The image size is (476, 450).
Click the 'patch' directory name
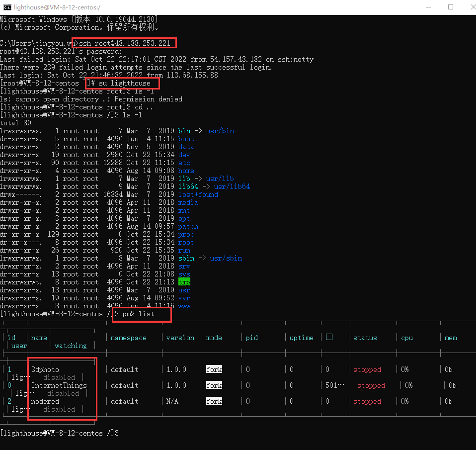[188, 226]
